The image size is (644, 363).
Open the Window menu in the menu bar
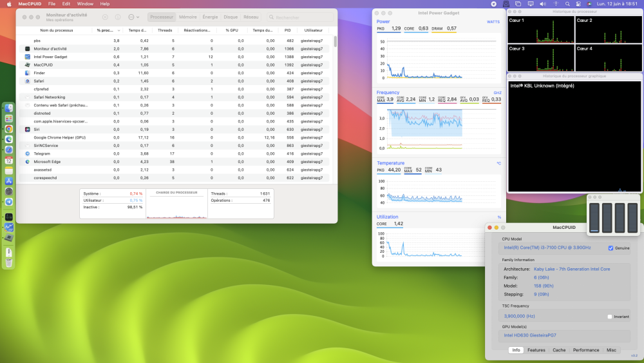[x=85, y=4]
